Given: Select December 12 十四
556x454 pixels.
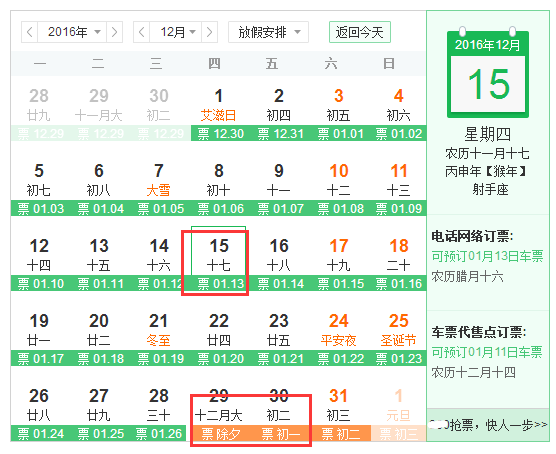Looking at the screenshot, I should 39,255.
